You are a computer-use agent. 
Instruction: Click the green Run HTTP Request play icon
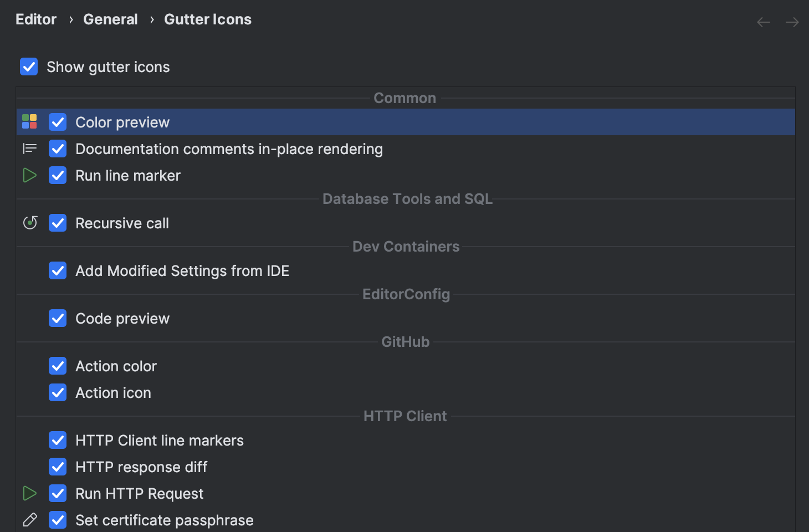29,493
